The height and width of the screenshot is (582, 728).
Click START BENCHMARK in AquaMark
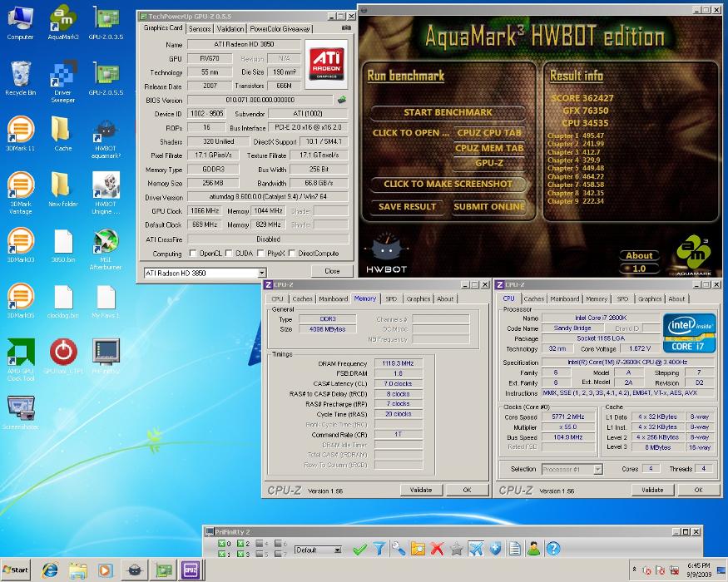448,112
